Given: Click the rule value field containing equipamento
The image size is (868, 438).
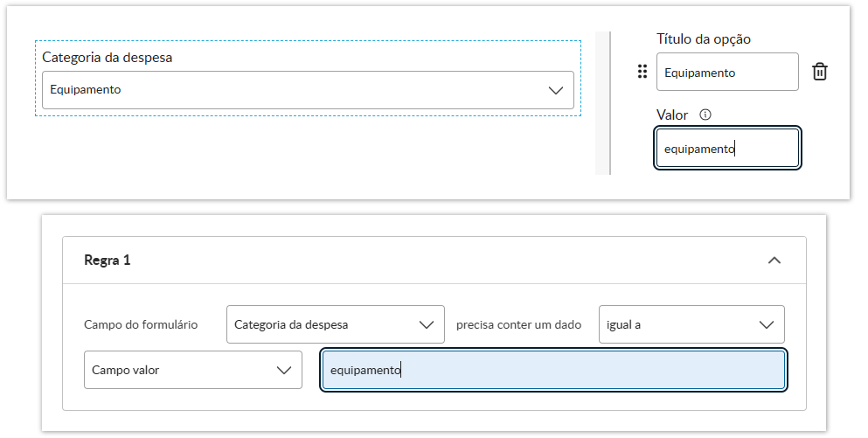Looking at the screenshot, I should tap(552, 370).
